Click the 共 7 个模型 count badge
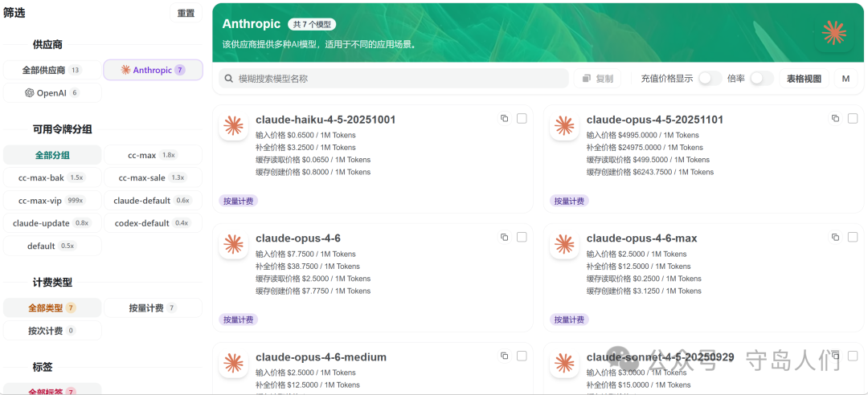 (x=312, y=24)
